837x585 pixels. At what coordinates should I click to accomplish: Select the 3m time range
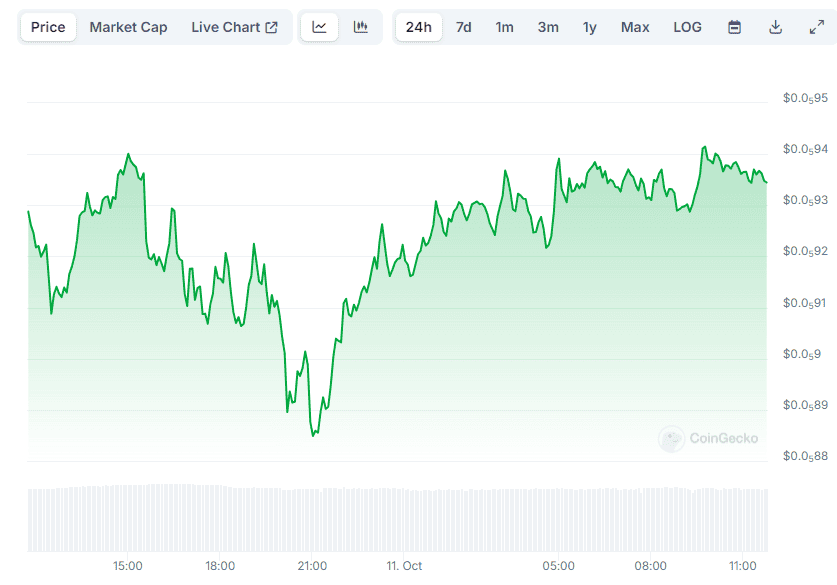click(x=548, y=27)
